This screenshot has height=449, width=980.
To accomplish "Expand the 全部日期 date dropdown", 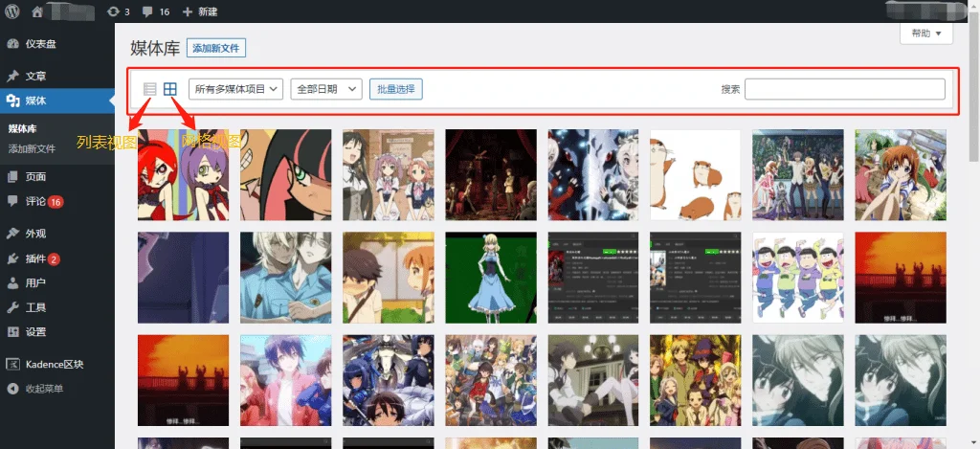I will point(326,89).
